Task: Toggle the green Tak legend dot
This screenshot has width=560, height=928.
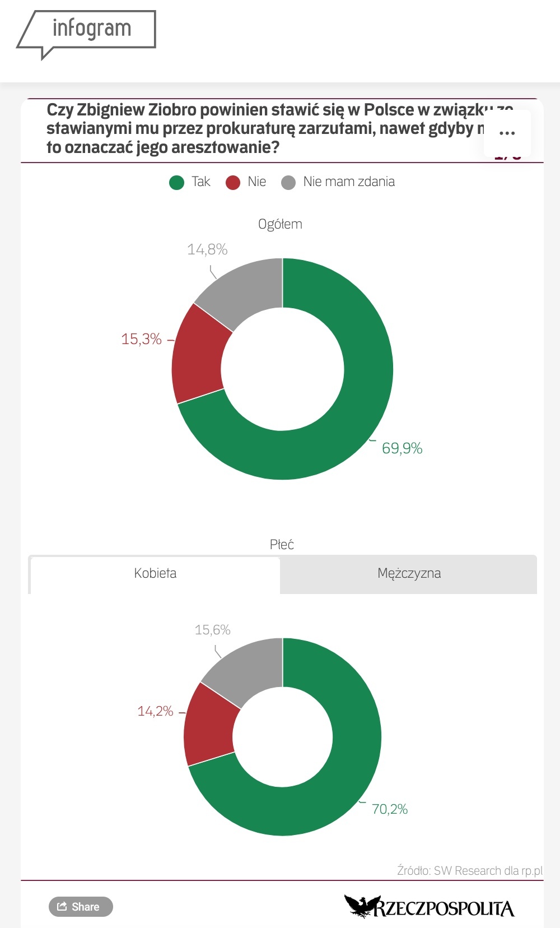Action: [176, 182]
